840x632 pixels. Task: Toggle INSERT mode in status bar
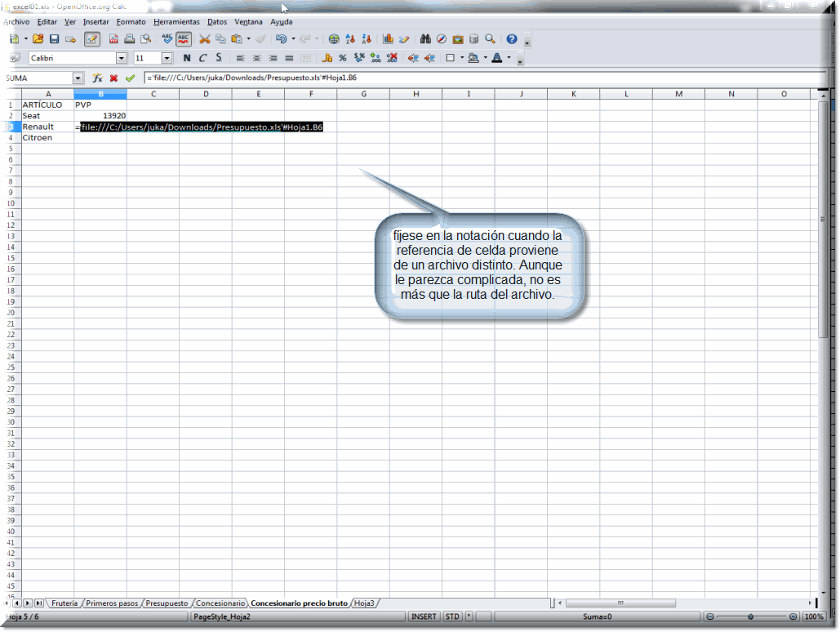[x=424, y=616]
